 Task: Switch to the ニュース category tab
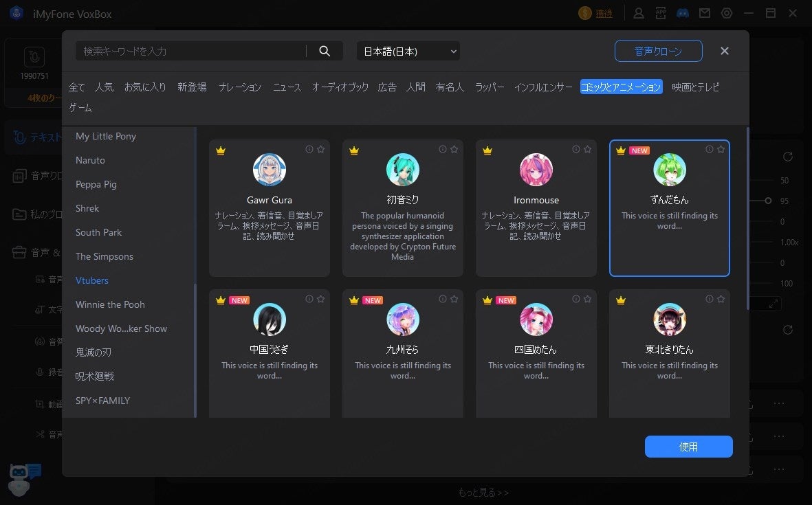point(287,87)
